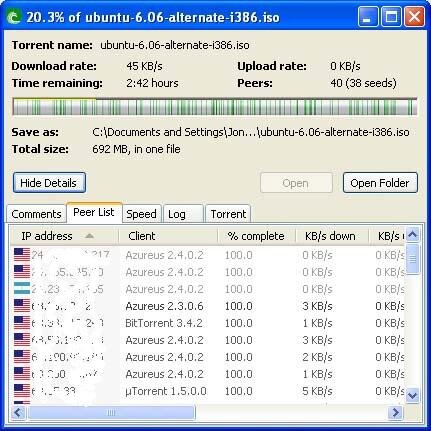
Task: Click the flag icon beside the Azureus 2.3.0.6 peer
Action: point(22,306)
